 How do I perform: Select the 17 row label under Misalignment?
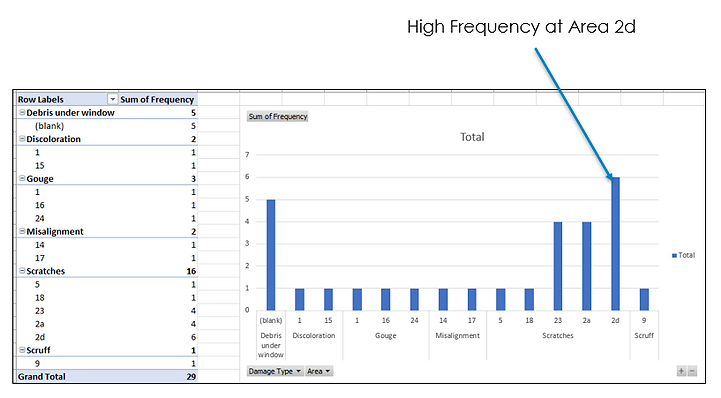coord(40,258)
